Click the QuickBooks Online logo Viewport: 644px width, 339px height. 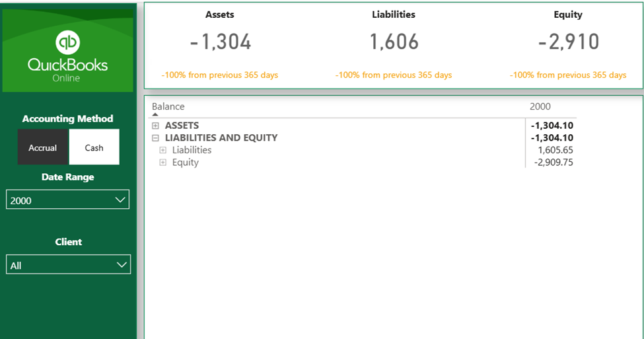[68, 55]
